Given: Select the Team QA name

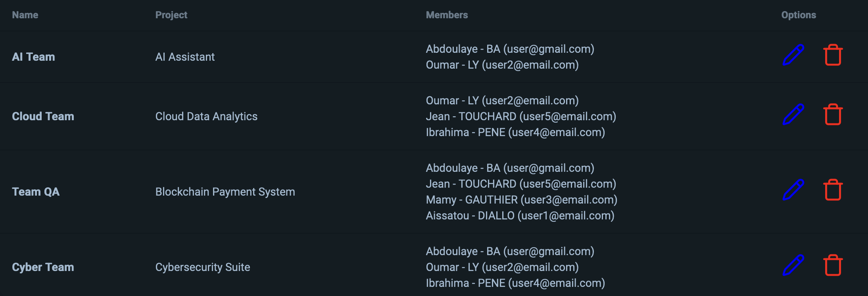Looking at the screenshot, I should click(36, 192).
